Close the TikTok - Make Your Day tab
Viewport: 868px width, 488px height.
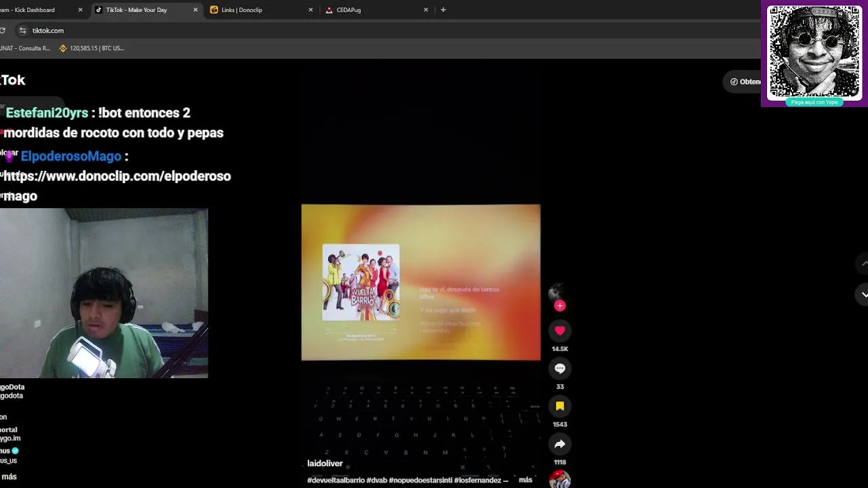tap(195, 9)
